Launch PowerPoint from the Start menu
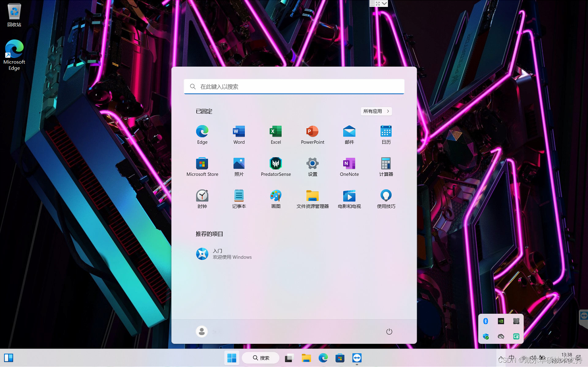 pyautogui.click(x=313, y=135)
